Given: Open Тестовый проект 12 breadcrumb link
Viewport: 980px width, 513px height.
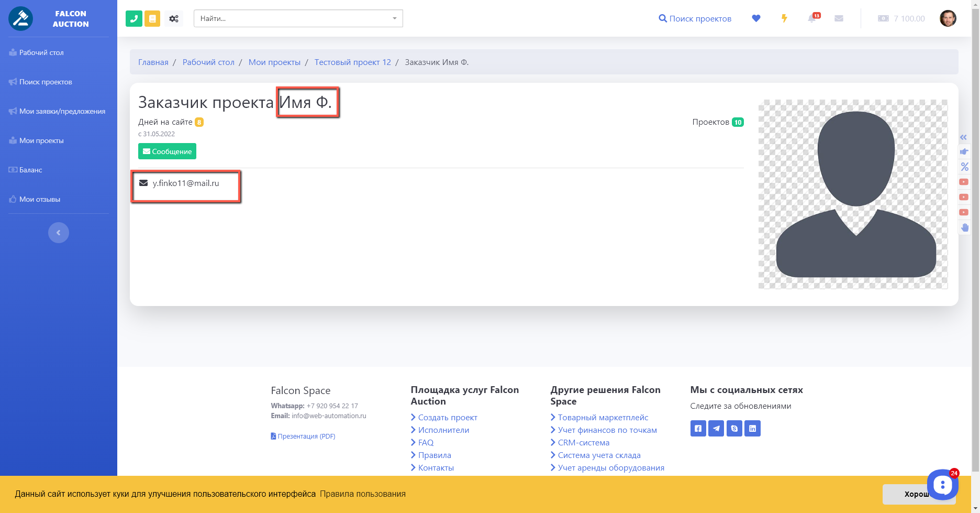Looking at the screenshot, I should pos(352,62).
